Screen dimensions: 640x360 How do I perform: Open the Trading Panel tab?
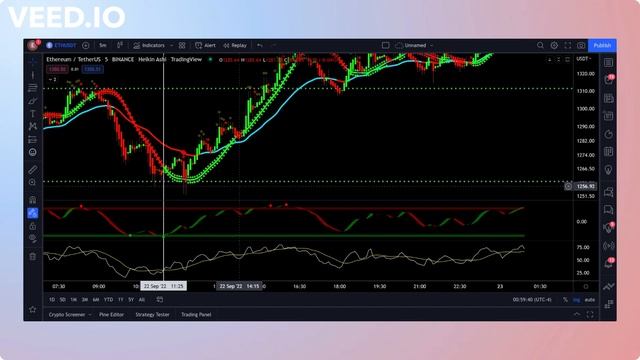(x=196, y=315)
